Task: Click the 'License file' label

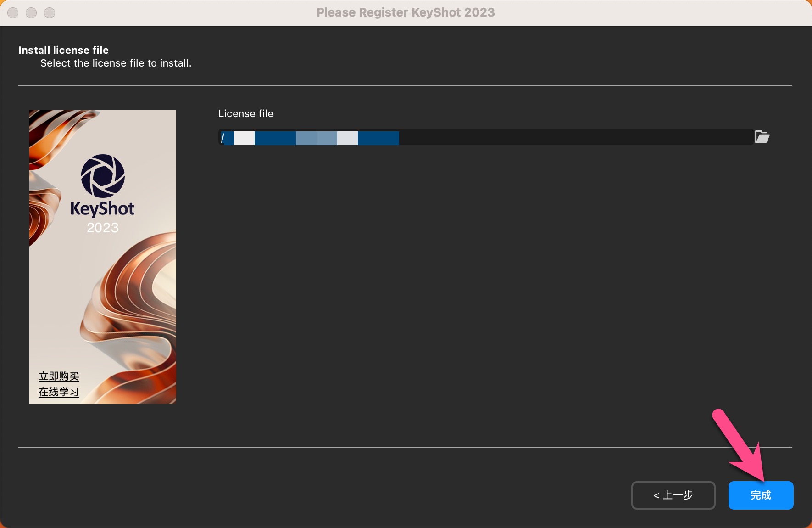Action: coord(246,113)
